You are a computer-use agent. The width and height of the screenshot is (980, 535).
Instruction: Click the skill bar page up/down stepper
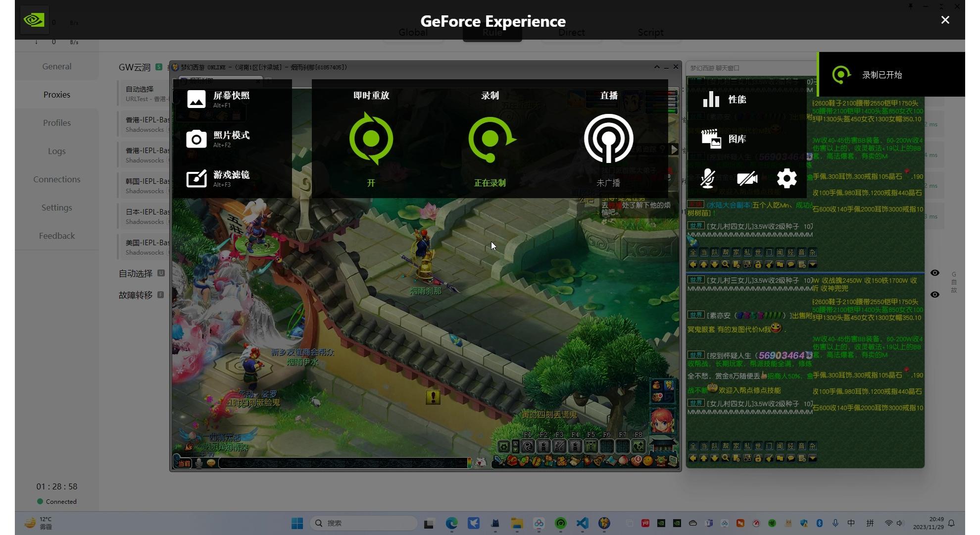pos(516,447)
